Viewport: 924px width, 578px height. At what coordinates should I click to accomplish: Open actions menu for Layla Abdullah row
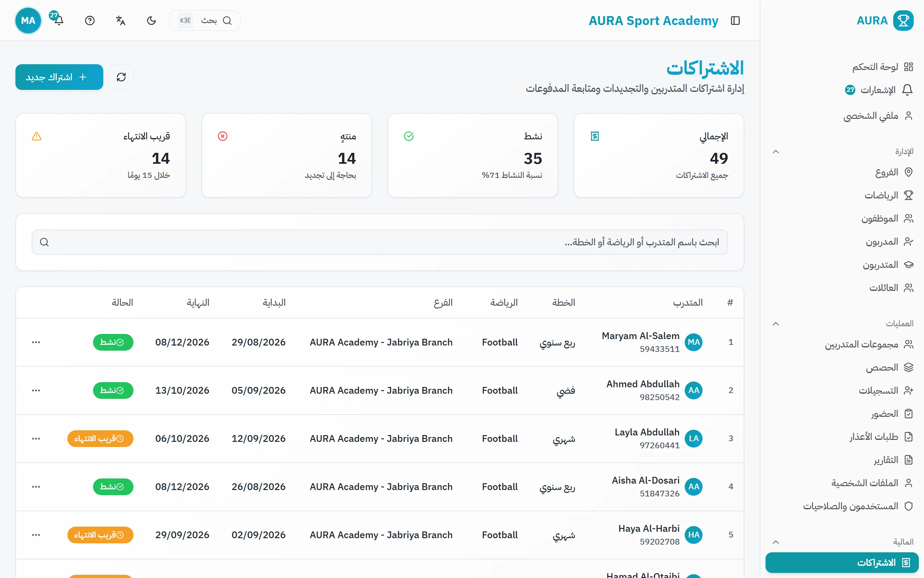tap(36, 438)
